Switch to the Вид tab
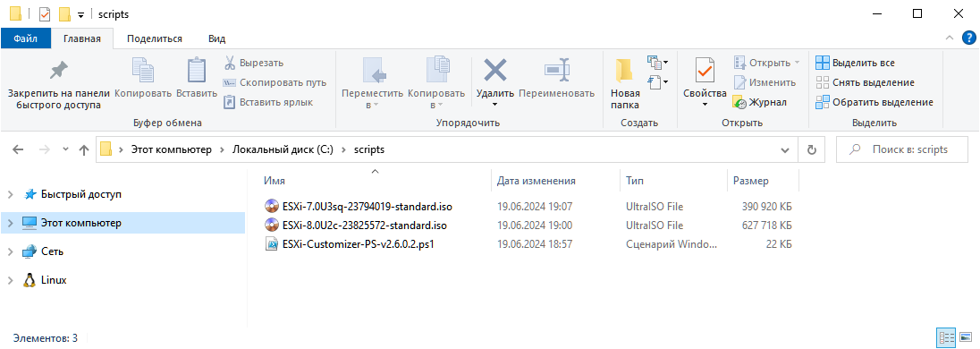 217,38
